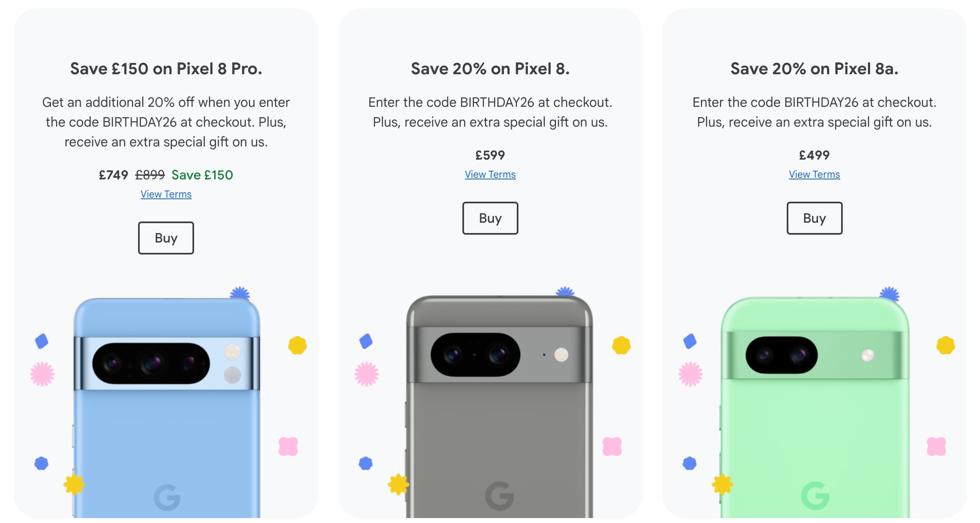Open View Terms below the £599 price
Viewport: 980px width, 523px height.
(490, 174)
